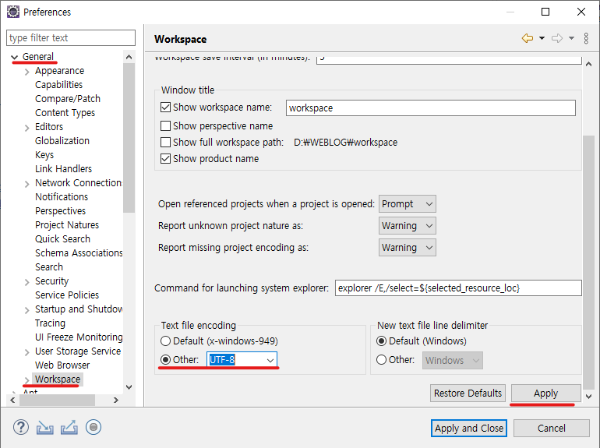Open Notifications preferences page
Screen dimensions: 600x448
(62, 197)
